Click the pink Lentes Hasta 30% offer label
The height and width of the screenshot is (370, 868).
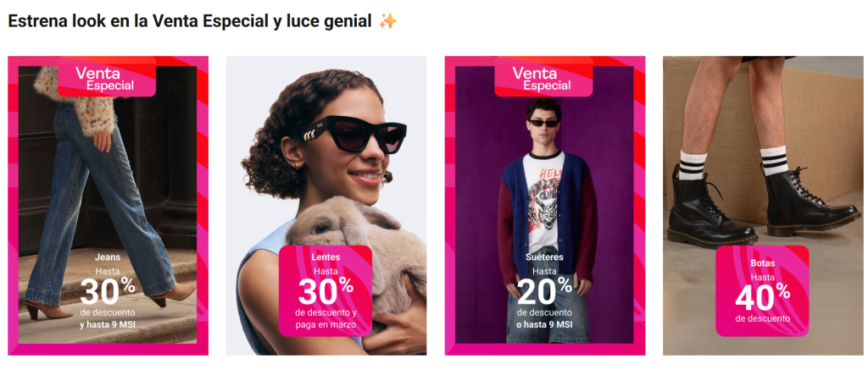click(325, 291)
